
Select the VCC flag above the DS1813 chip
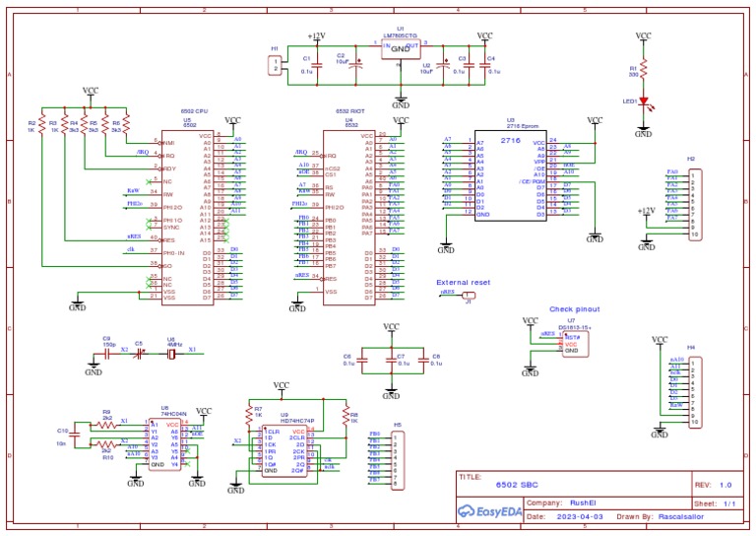click(x=531, y=322)
